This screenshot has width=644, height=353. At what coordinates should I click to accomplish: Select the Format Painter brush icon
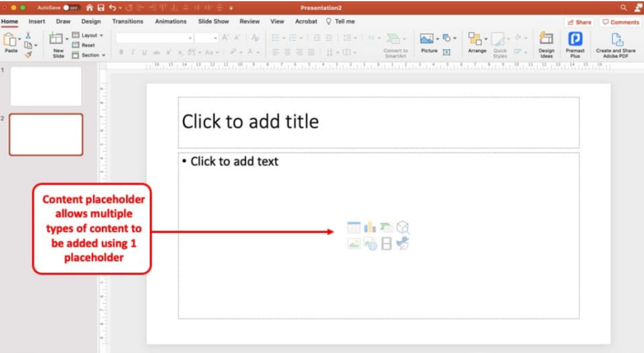tap(28, 55)
